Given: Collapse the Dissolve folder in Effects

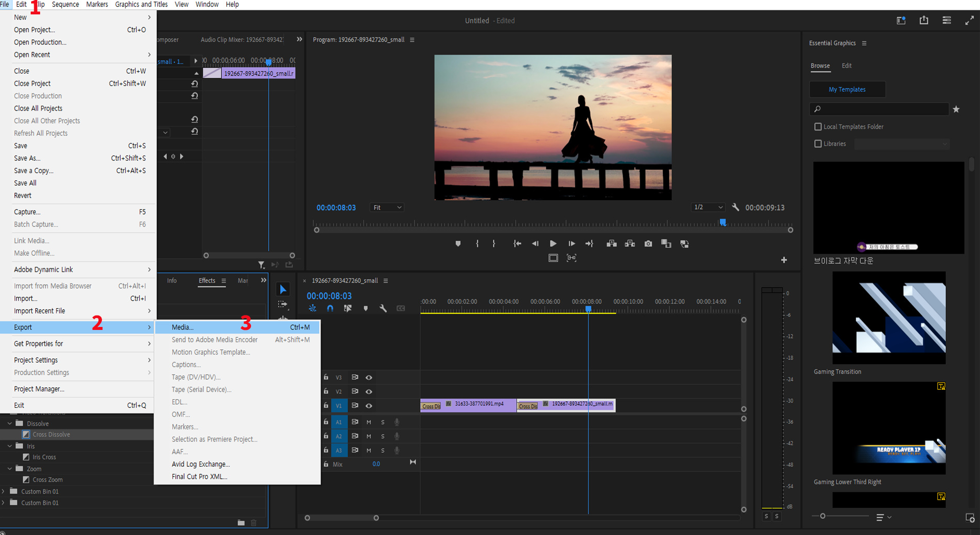Looking at the screenshot, I should click(x=9, y=424).
